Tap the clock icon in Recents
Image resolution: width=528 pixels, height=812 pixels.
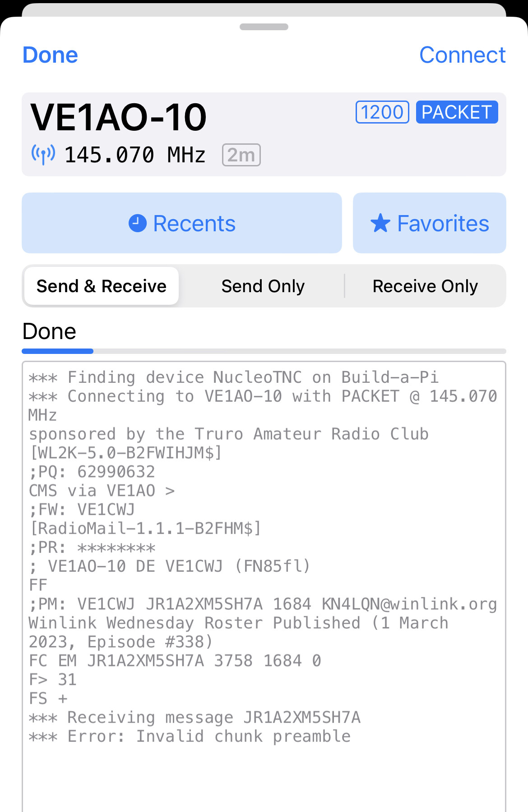[138, 223]
